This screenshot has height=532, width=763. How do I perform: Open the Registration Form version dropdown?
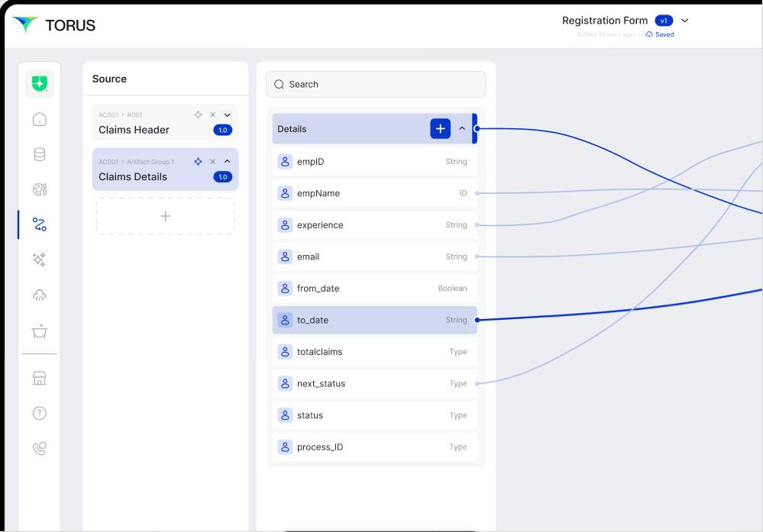point(684,21)
